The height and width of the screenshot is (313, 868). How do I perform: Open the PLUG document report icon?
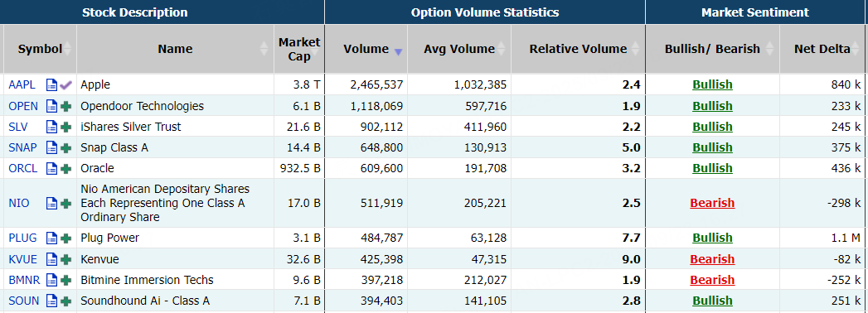point(51,238)
